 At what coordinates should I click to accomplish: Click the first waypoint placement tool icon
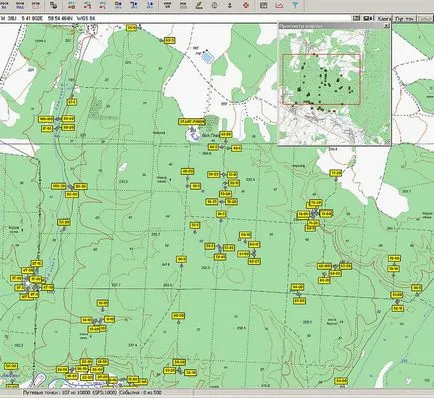(71, 5)
